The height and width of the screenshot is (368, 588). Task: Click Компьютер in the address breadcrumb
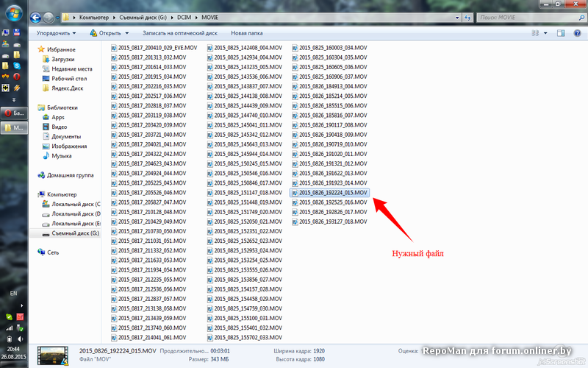click(x=94, y=17)
